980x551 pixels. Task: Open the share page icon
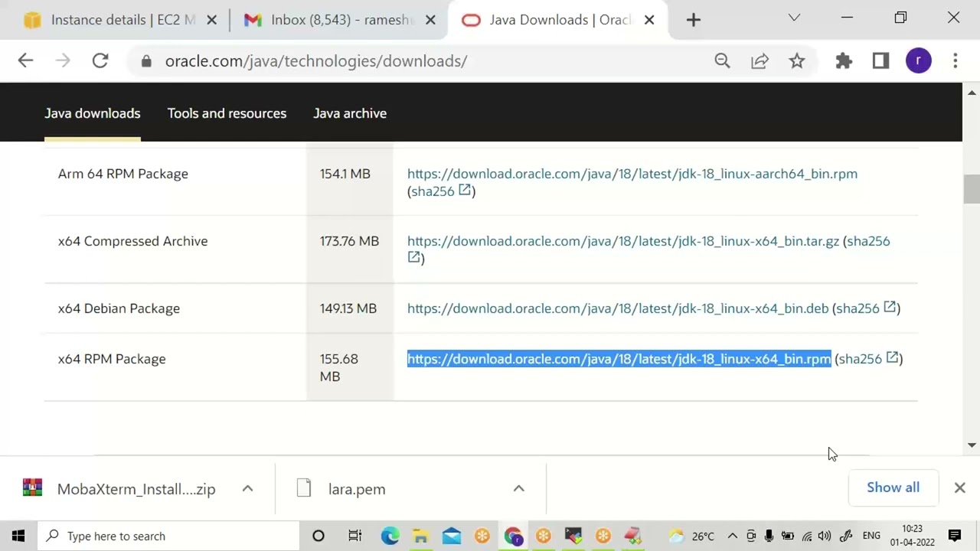(x=759, y=61)
